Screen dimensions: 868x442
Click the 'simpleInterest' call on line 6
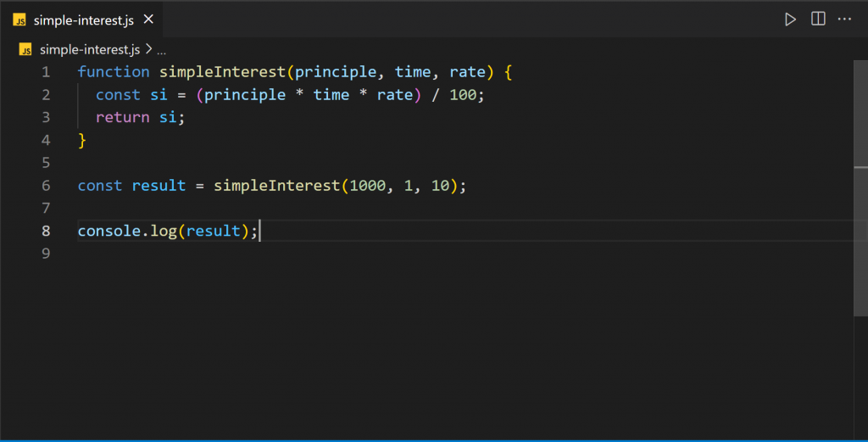pos(277,186)
